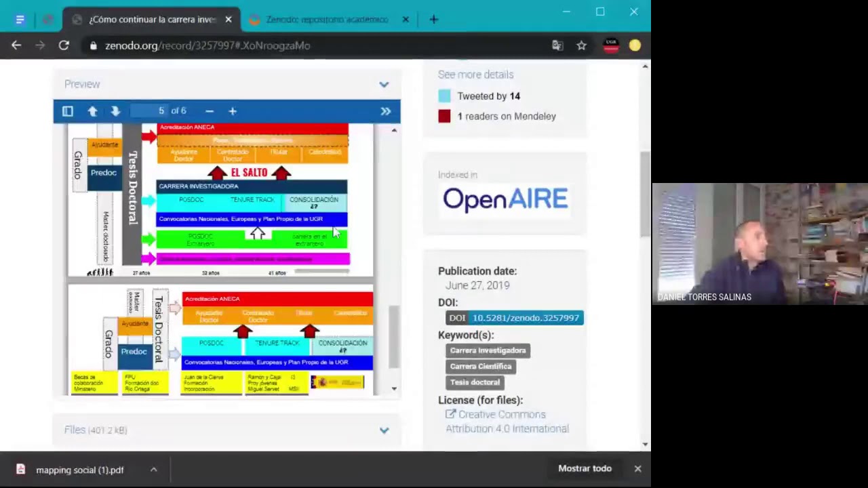Zoom out of the PDF preview

point(210,111)
